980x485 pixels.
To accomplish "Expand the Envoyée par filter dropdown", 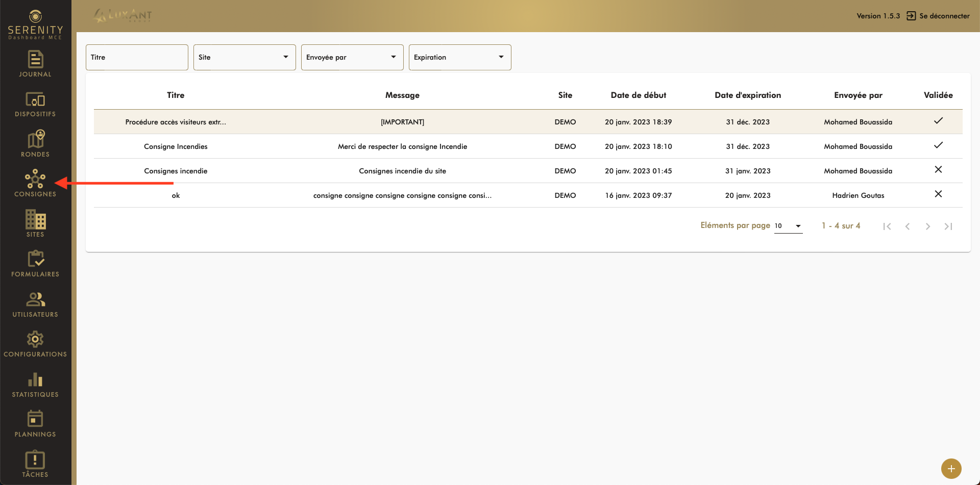I will (352, 57).
